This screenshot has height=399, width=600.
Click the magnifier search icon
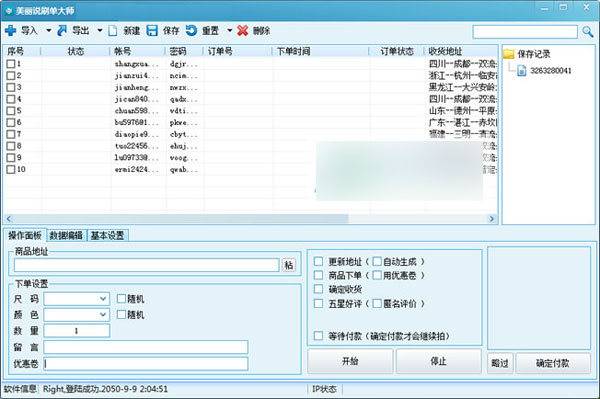587,32
